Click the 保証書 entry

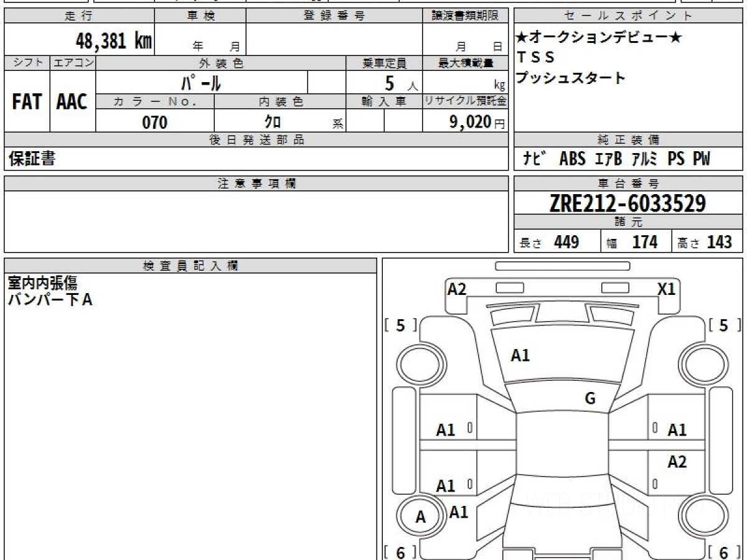[x=32, y=159]
